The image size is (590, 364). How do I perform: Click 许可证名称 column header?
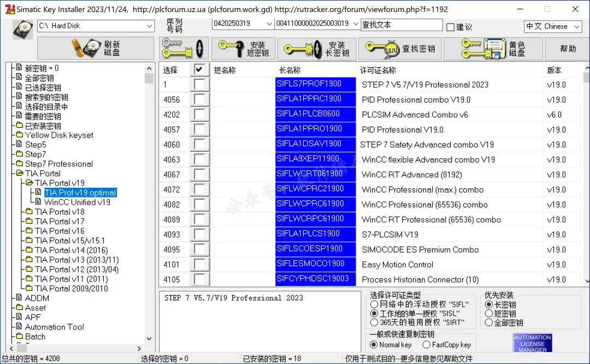point(378,70)
